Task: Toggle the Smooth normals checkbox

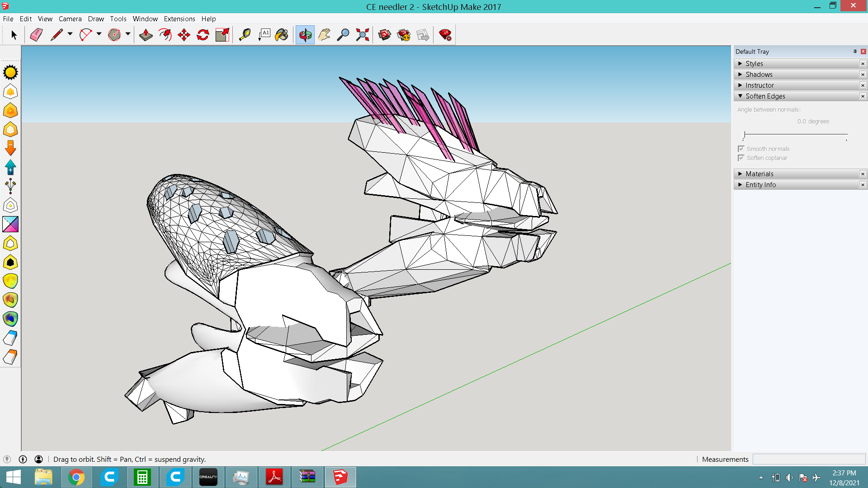Action: click(x=741, y=149)
